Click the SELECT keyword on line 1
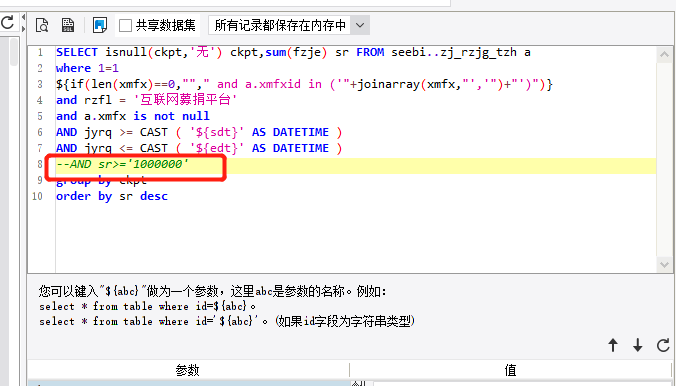The image size is (676, 386). point(77,52)
